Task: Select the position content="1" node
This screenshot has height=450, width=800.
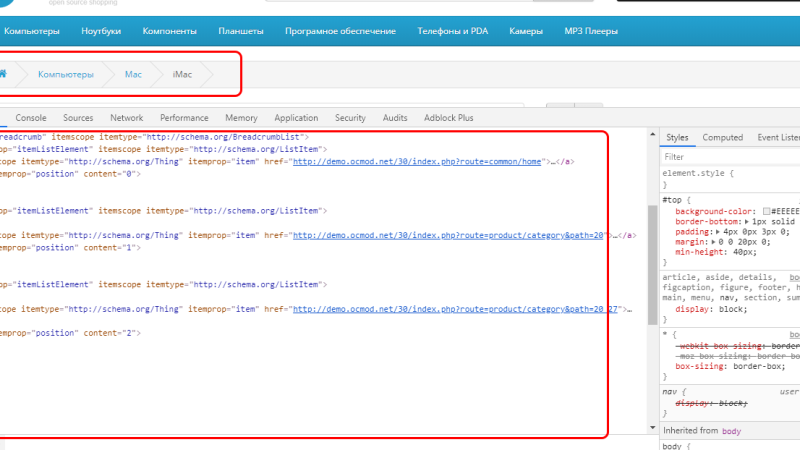Action: point(70,248)
